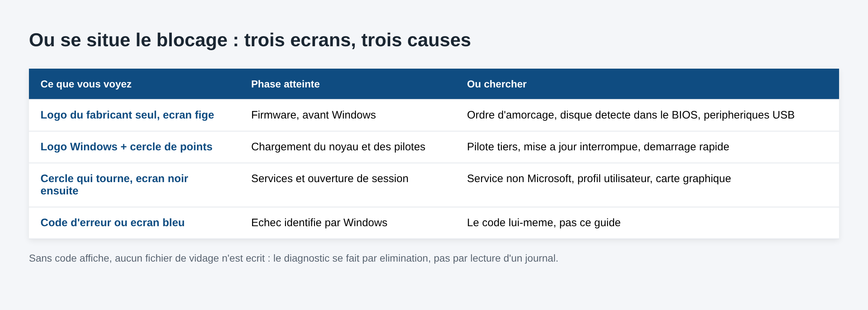The image size is (868, 310).
Task: Click 'Echec identifie par Windows' cell
Action: pos(319,223)
